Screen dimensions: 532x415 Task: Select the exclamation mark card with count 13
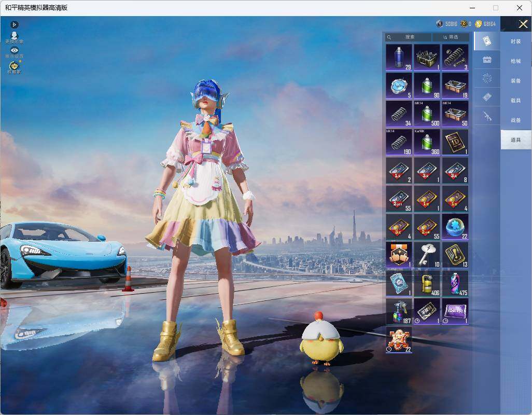tap(455, 255)
